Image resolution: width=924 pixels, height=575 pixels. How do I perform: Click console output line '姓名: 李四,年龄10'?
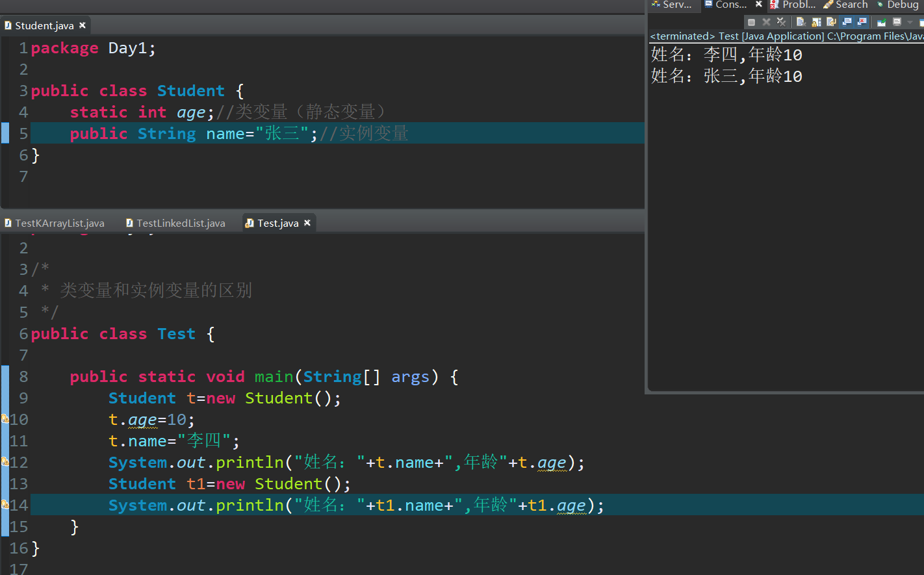(x=726, y=55)
